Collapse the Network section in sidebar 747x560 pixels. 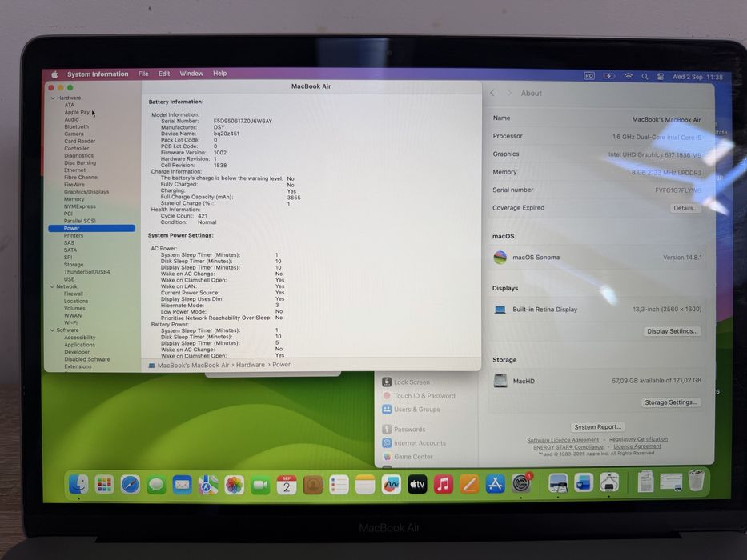(52, 286)
